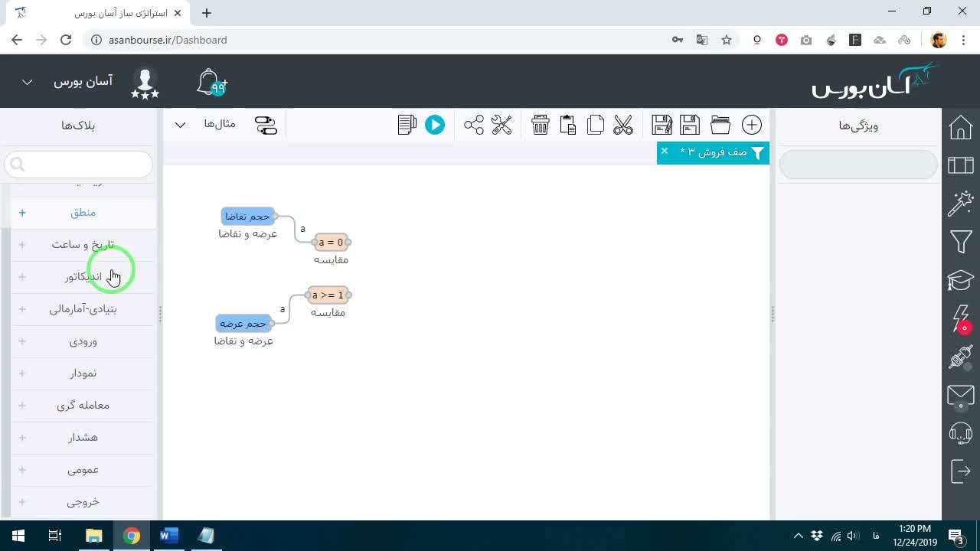Click the trash delete icon in the toolbar
This screenshot has height=551, width=980.
tap(541, 125)
